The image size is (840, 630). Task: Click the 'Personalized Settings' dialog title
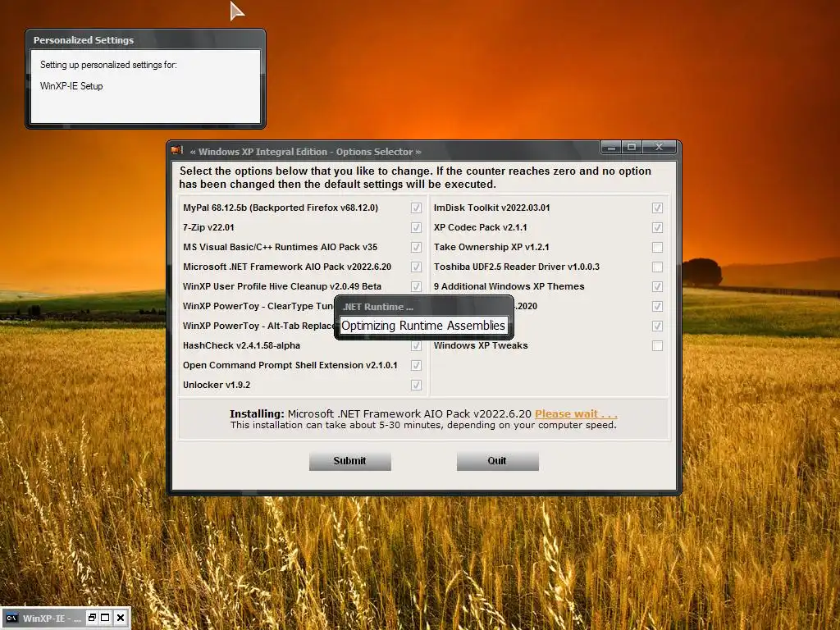(84, 40)
